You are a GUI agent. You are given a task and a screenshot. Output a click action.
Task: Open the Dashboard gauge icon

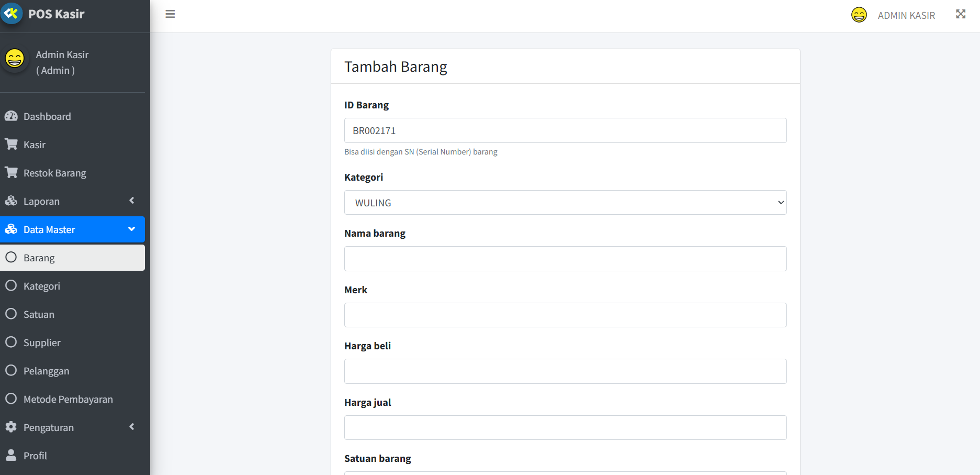coord(11,116)
